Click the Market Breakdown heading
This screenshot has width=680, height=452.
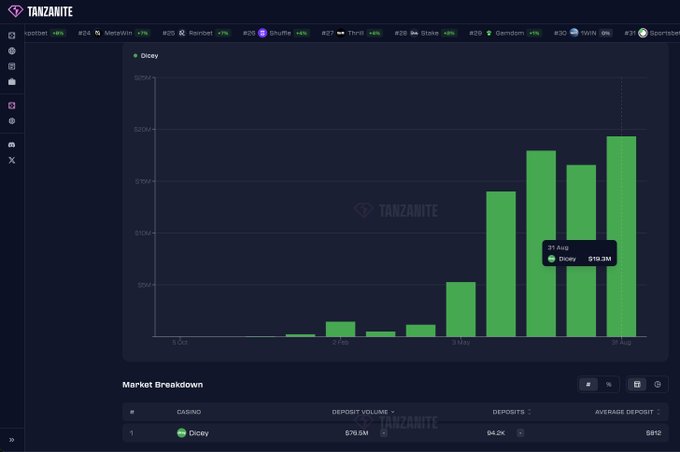coord(163,385)
